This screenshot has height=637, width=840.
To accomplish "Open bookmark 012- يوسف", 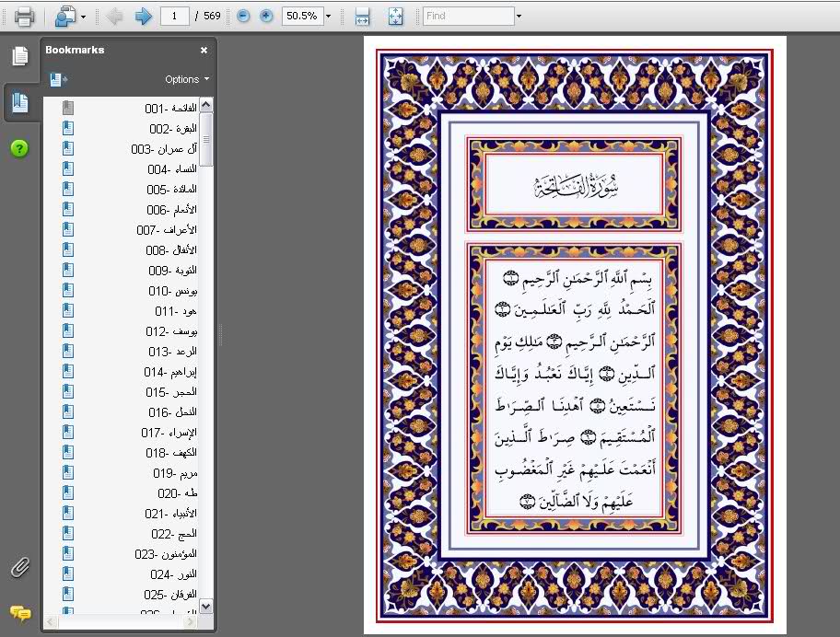I will pyautogui.click(x=171, y=331).
